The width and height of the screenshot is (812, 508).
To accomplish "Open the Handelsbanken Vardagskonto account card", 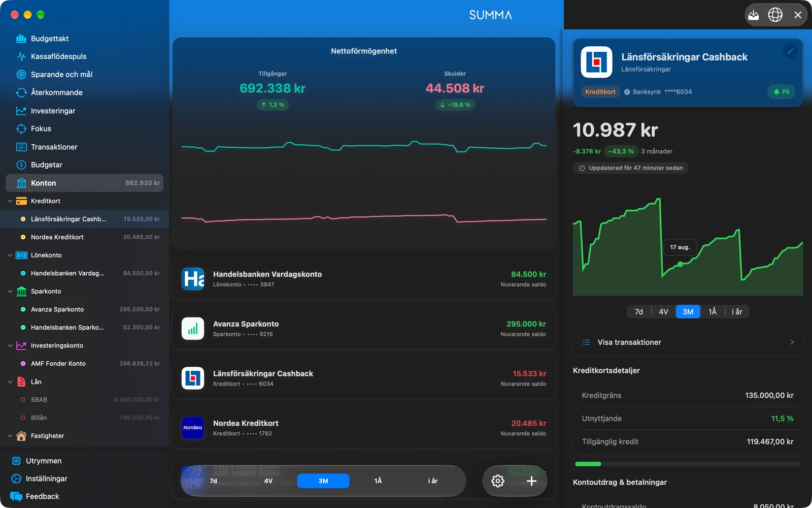I will (x=364, y=279).
